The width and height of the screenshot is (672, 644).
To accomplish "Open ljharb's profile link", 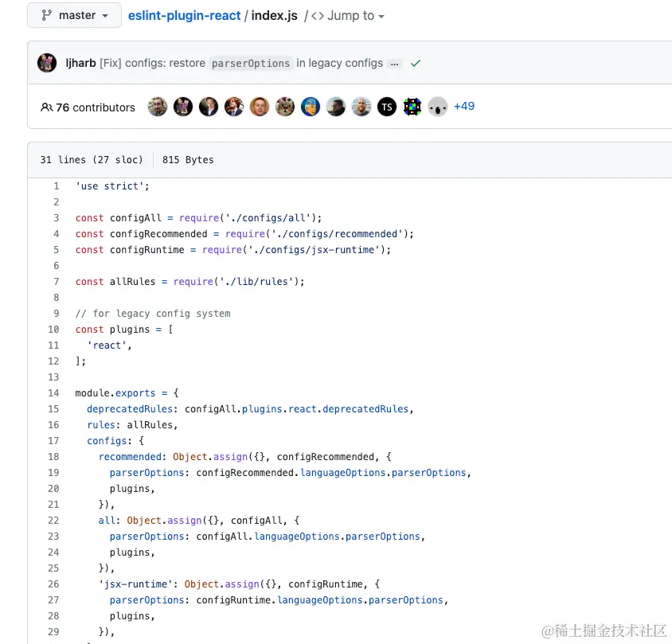I will click(80, 63).
